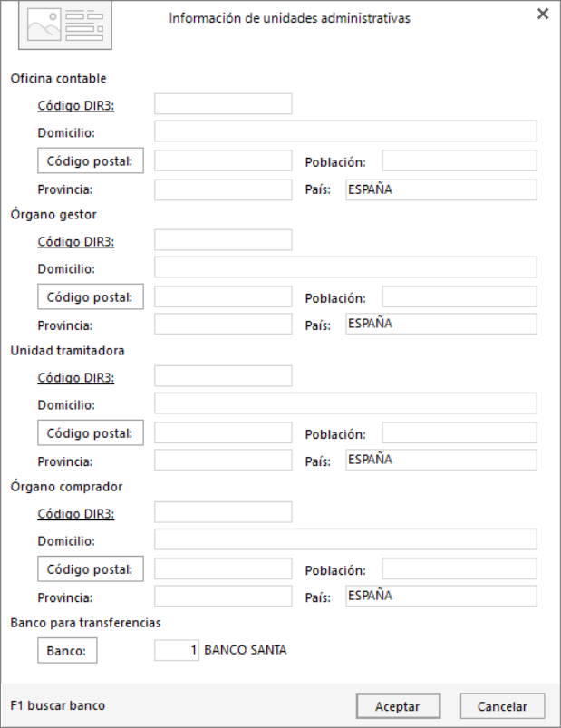Image resolution: width=561 pixels, height=728 pixels.
Task: Focus the Domicilio field of Oficina contable
Action: 345,131
